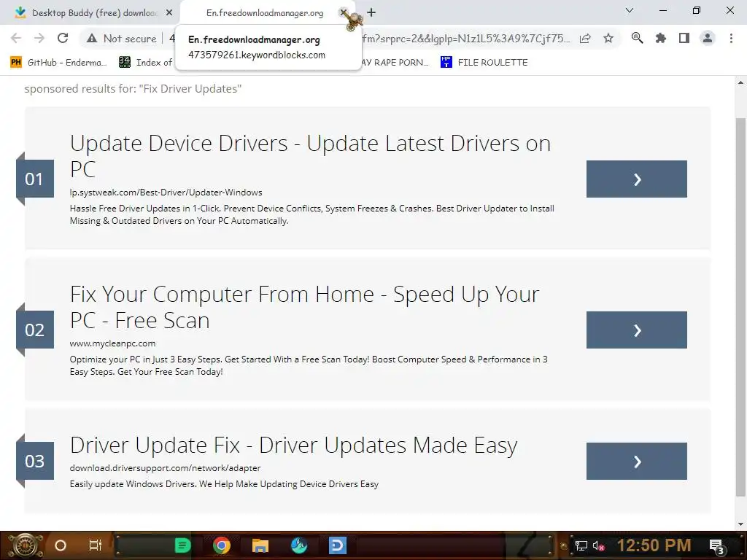
Task: Open the Chrome profile avatar
Action: pyautogui.click(x=708, y=38)
